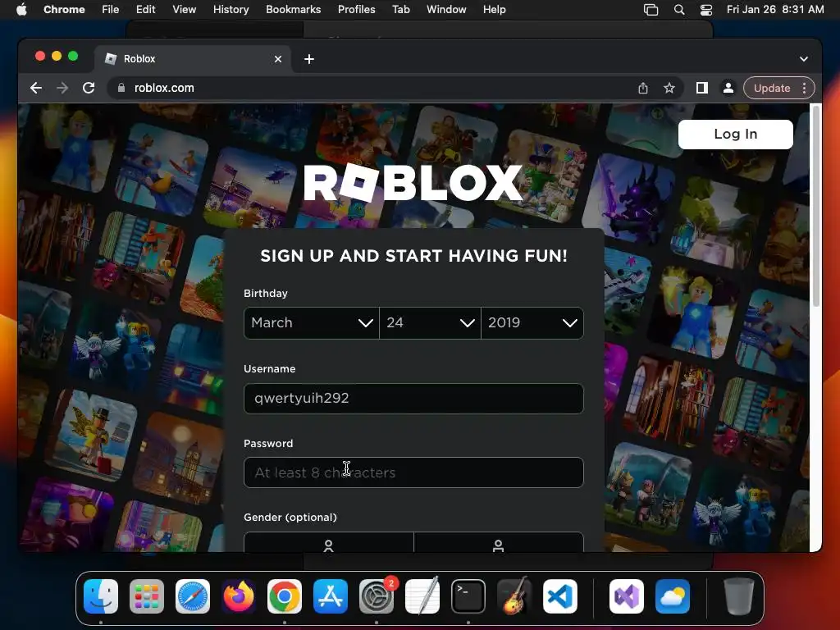This screenshot has width=840, height=630.
Task: Open the birthday month dropdown showing March
Action: (x=311, y=322)
